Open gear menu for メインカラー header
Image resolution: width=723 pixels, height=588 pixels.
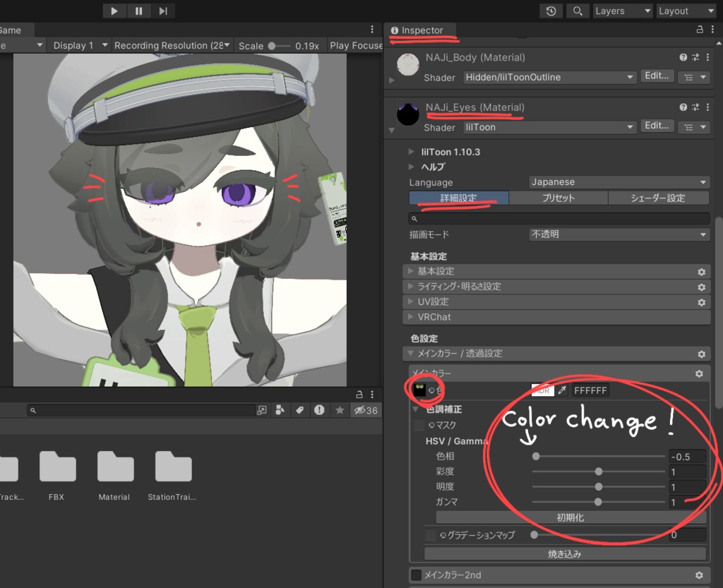(x=699, y=373)
